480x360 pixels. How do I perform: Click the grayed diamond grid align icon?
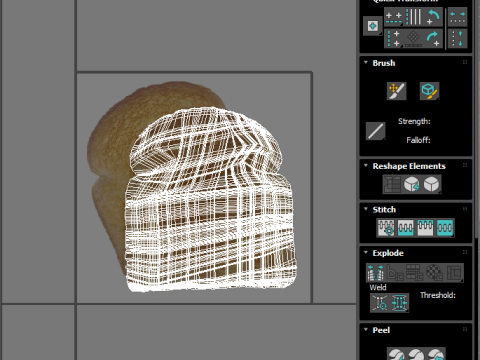(x=413, y=38)
